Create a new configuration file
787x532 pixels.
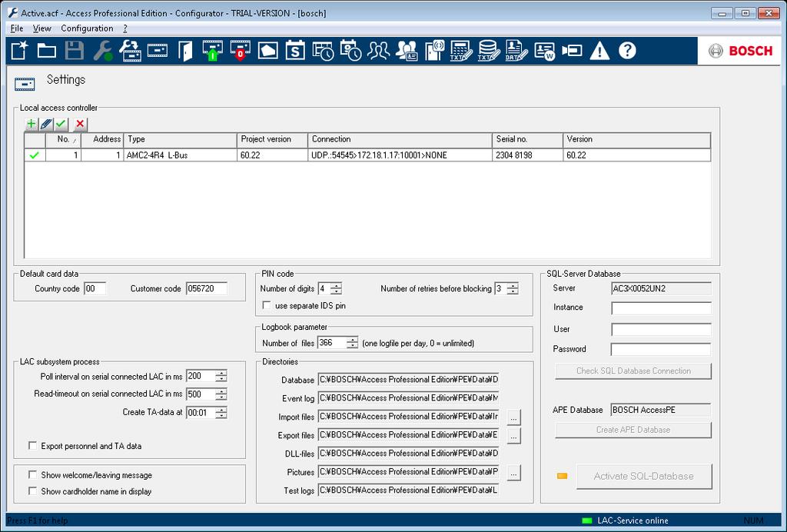[19, 51]
